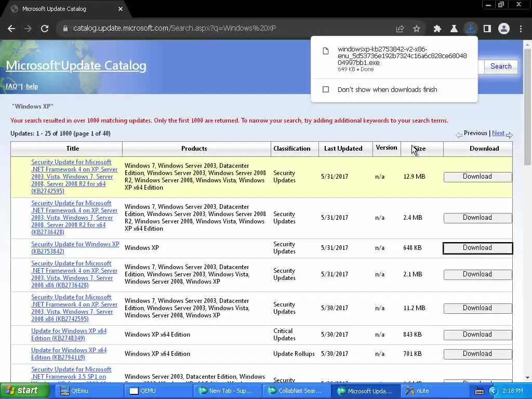This screenshot has width=532, height=399.
Task: Open Chrome's three-dot menu
Action: tap(521, 29)
